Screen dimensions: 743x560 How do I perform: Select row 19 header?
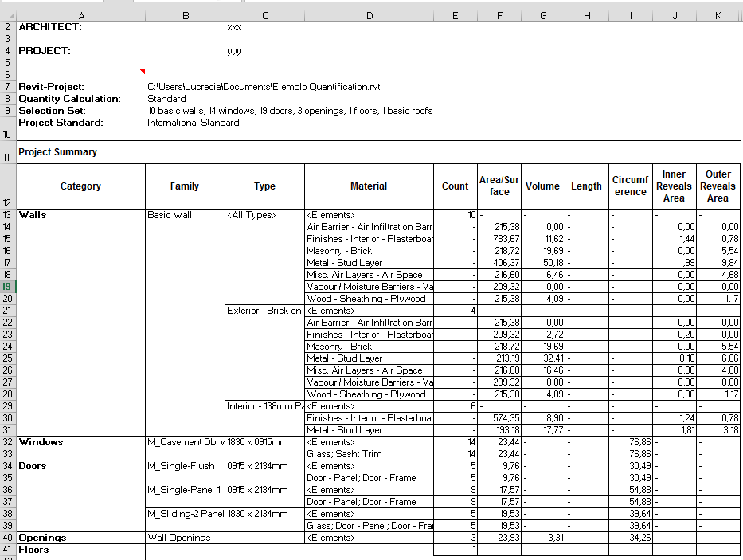(x=7, y=286)
